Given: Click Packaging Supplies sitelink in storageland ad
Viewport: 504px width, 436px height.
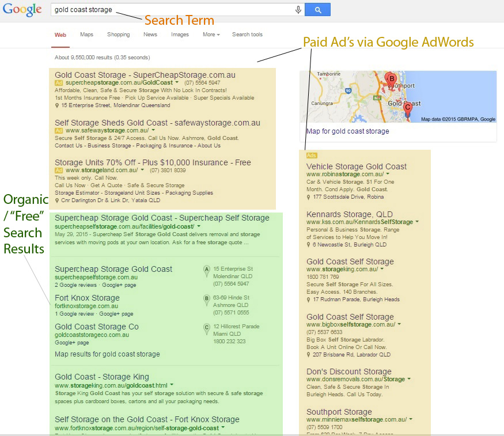Looking at the screenshot, I should pos(189,193).
